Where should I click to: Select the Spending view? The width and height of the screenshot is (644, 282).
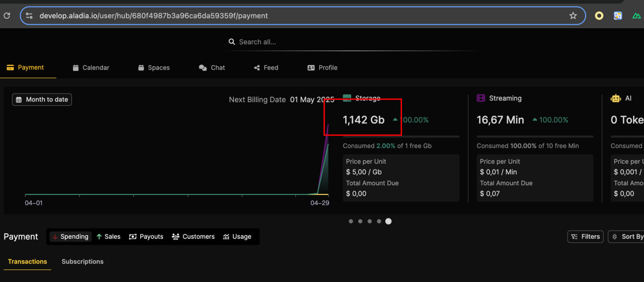(70, 237)
